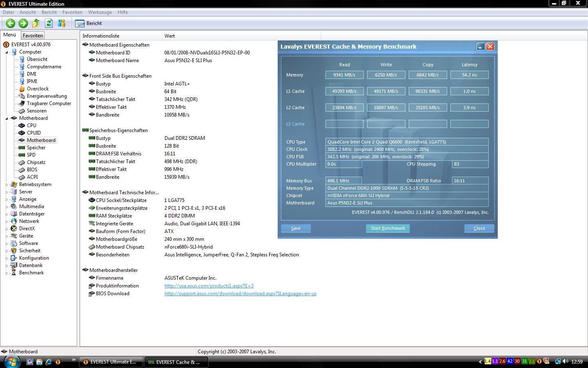
Task: Click the Geräte icon in tree
Action: [x=14, y=236]
